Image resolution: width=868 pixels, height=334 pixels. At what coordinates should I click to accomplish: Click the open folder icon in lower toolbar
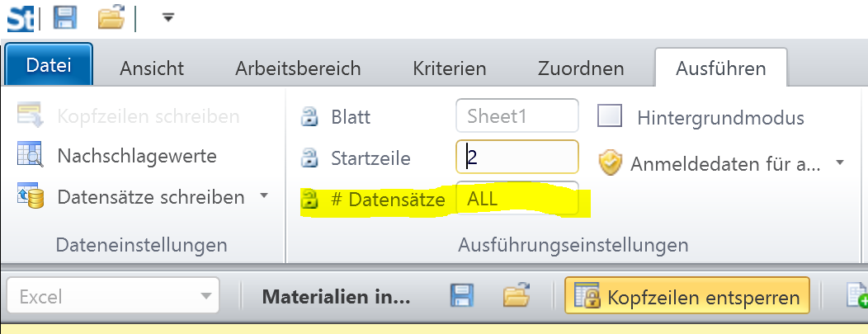tap(517, 297)
